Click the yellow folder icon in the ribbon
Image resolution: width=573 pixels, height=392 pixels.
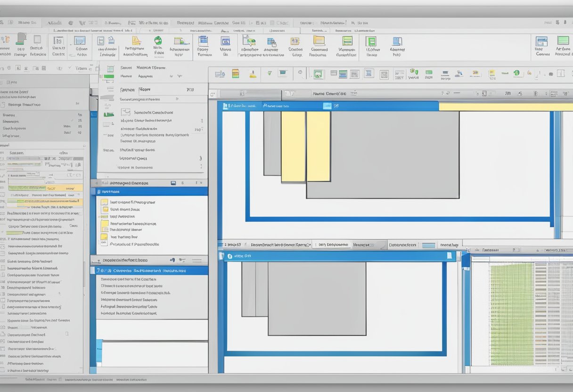319,41
